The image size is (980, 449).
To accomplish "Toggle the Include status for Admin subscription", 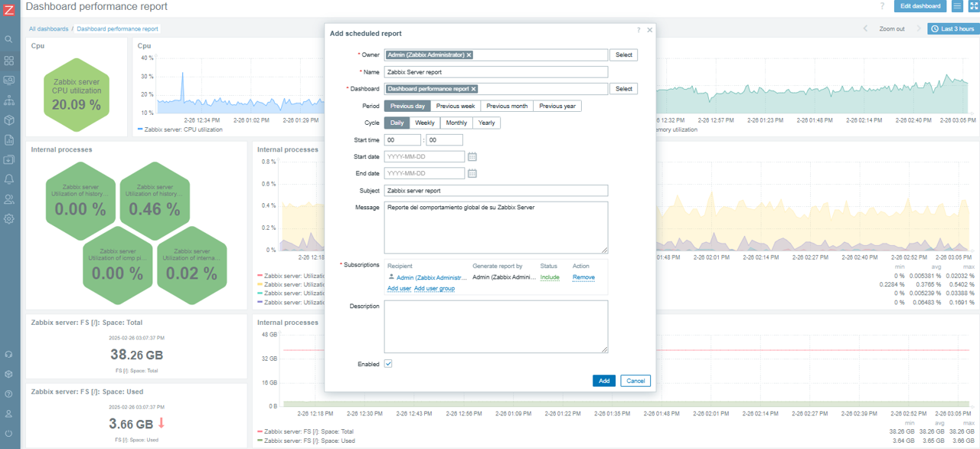I will (550, 277).
